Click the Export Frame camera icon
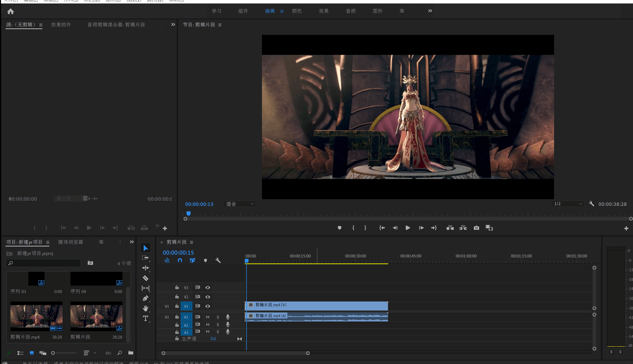The height and width of the screenshot is (364, 633). [476, 228]
